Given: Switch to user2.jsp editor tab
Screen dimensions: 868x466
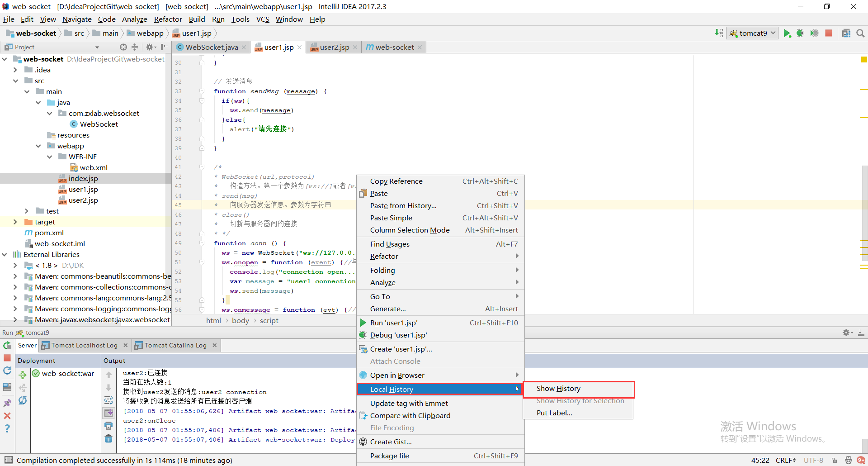Looking at the screenshot, I should 335,47.
